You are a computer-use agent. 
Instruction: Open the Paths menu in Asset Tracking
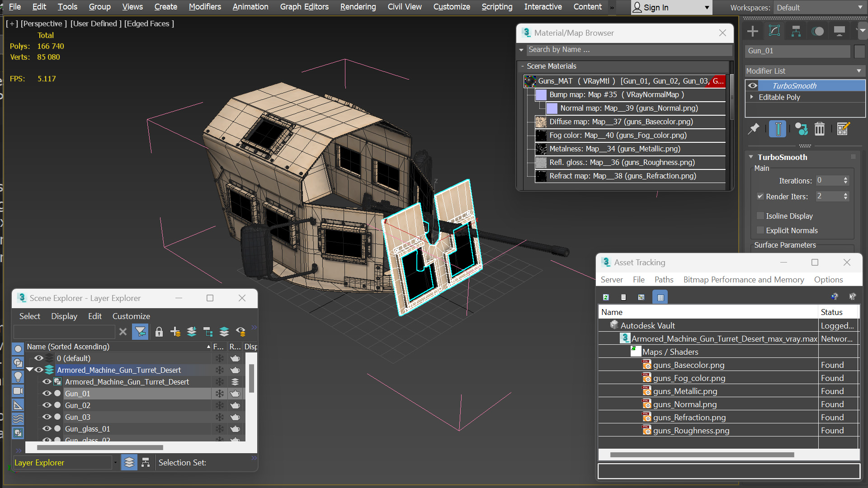coord(664,280)
